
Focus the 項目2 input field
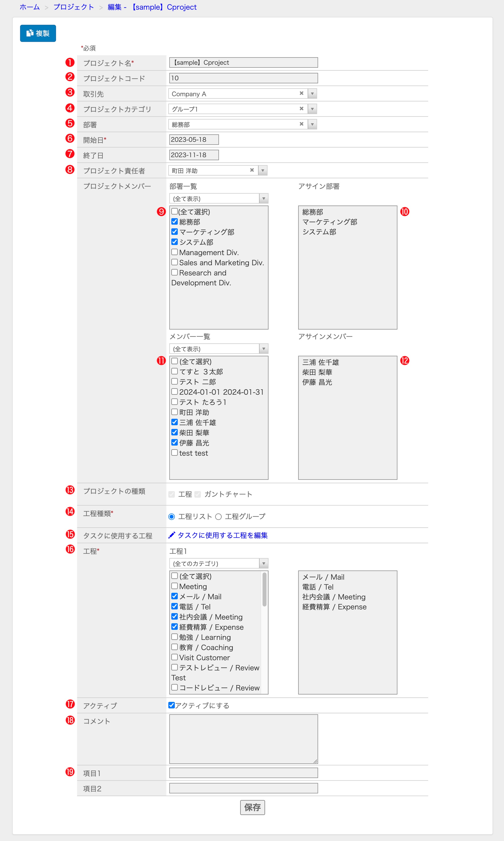tap(243, 788)
